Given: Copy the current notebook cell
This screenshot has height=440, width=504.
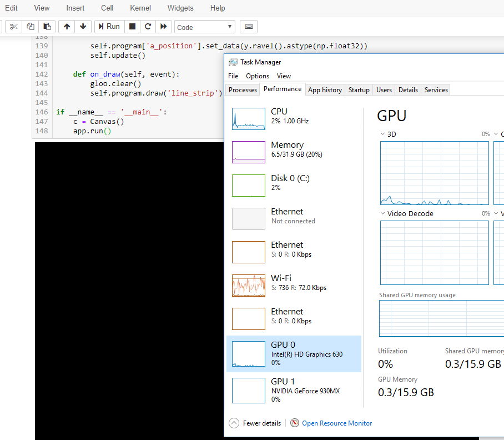Looking at the screenshot, I should pos(30,26).
